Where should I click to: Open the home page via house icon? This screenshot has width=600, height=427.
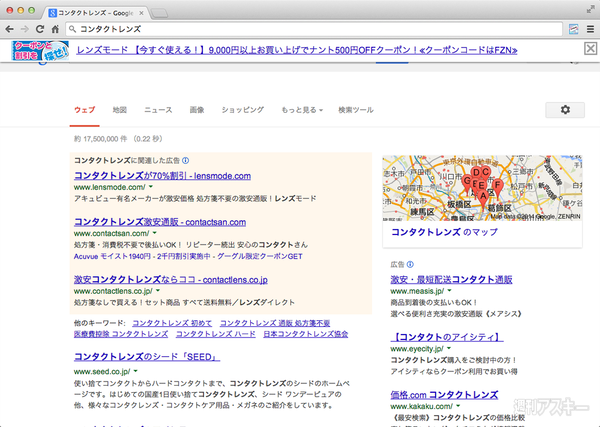55,29
